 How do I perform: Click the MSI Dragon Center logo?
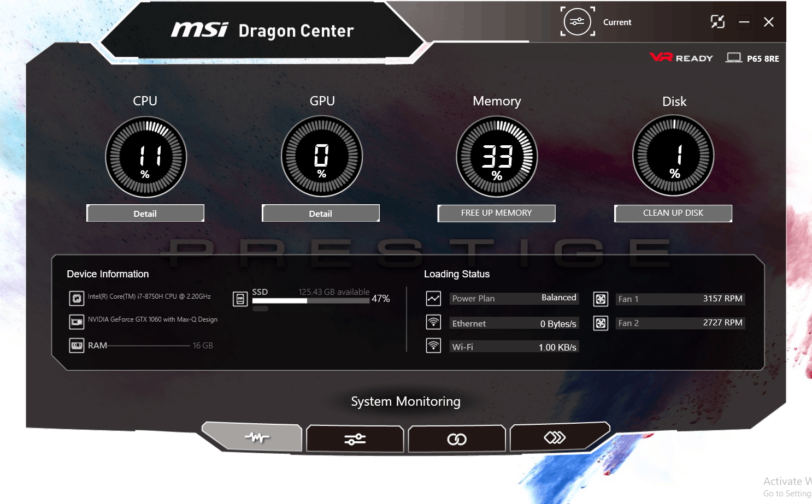[262, 30]
